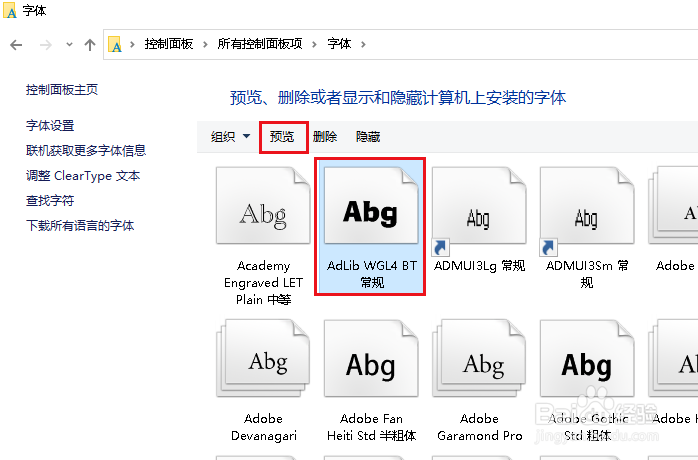Image resolution: width=698 pixels, height=460 pixels.
Task: Go back with the back arrow
Action: (x=16, y=45)
